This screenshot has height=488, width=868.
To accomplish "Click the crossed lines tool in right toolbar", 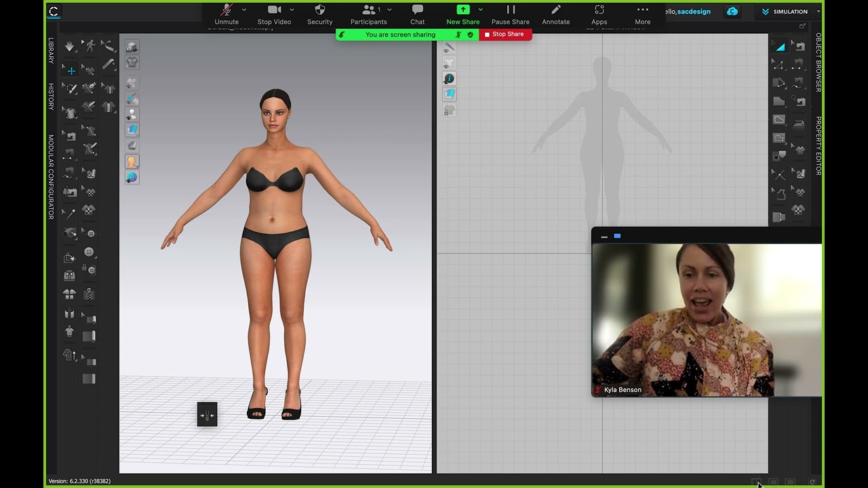I will 778,175.
